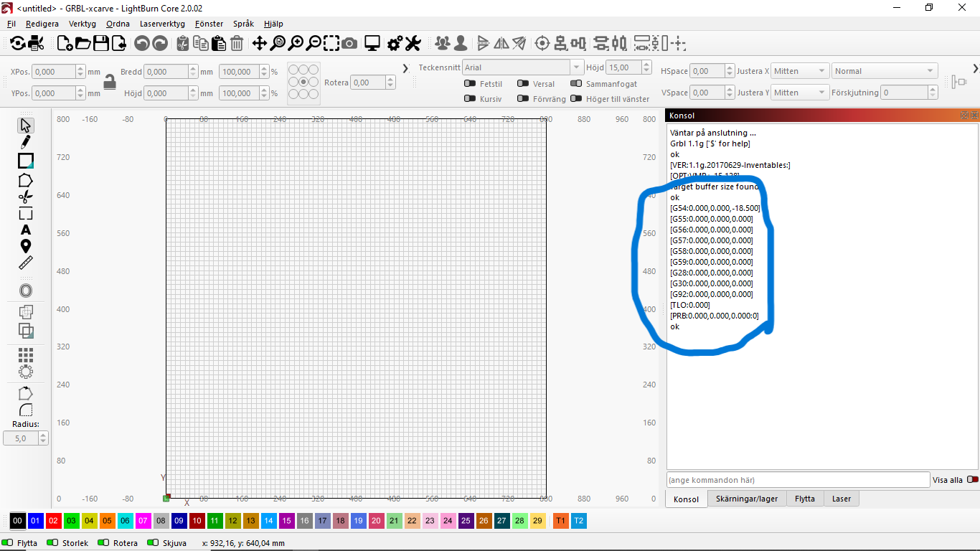Select the Text tool in left toolbar
Viewport: 980px width, 551px height.
click(26, 230)
